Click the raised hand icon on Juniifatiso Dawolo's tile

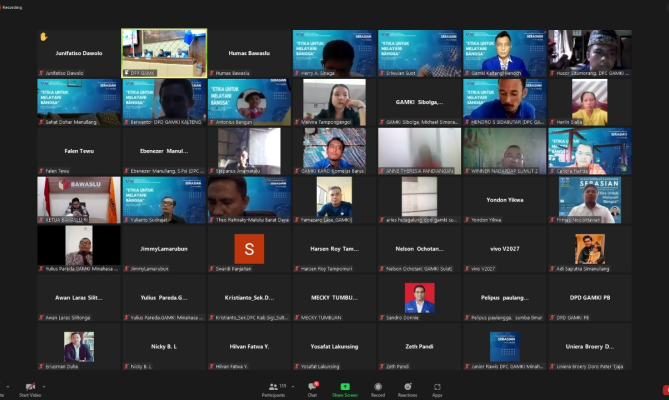(x=43, y=36)
